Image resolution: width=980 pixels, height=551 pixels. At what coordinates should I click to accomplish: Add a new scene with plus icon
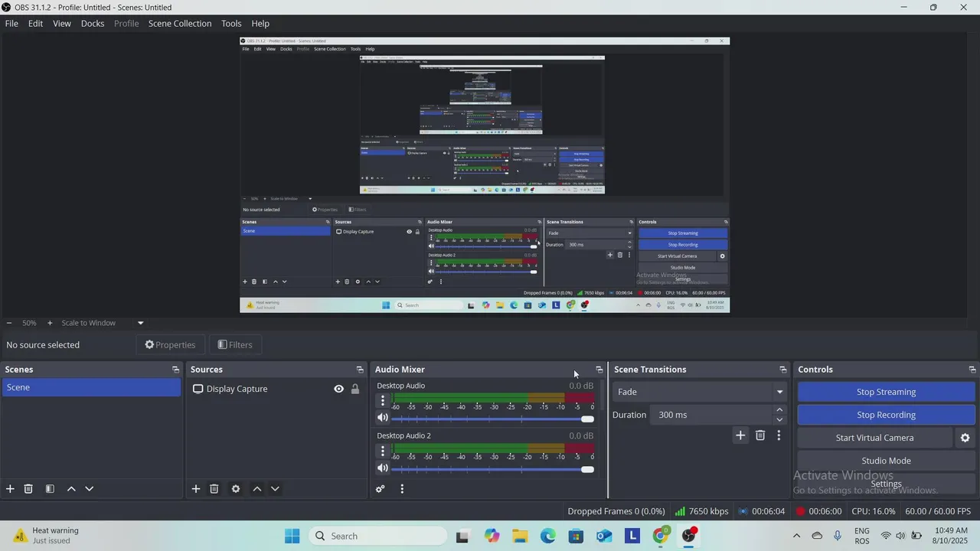click(x=10, y=489)
